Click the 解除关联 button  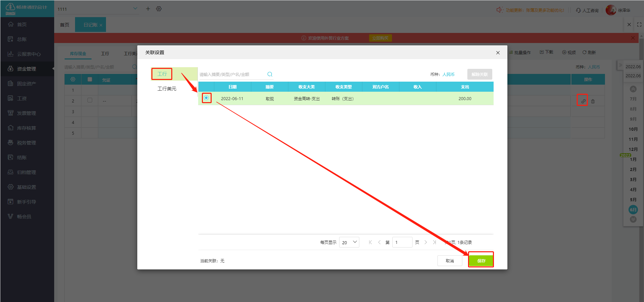click(x=480, y=74)
